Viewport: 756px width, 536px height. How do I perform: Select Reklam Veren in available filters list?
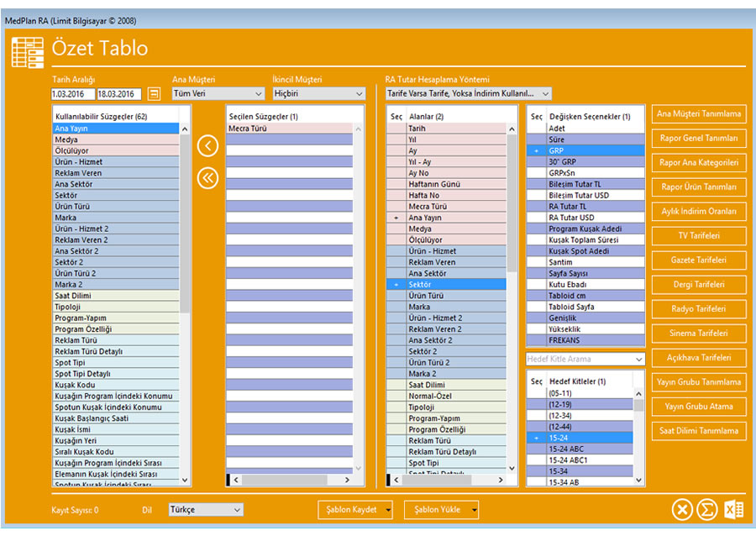pyautogui.click(x=116, y=173)
